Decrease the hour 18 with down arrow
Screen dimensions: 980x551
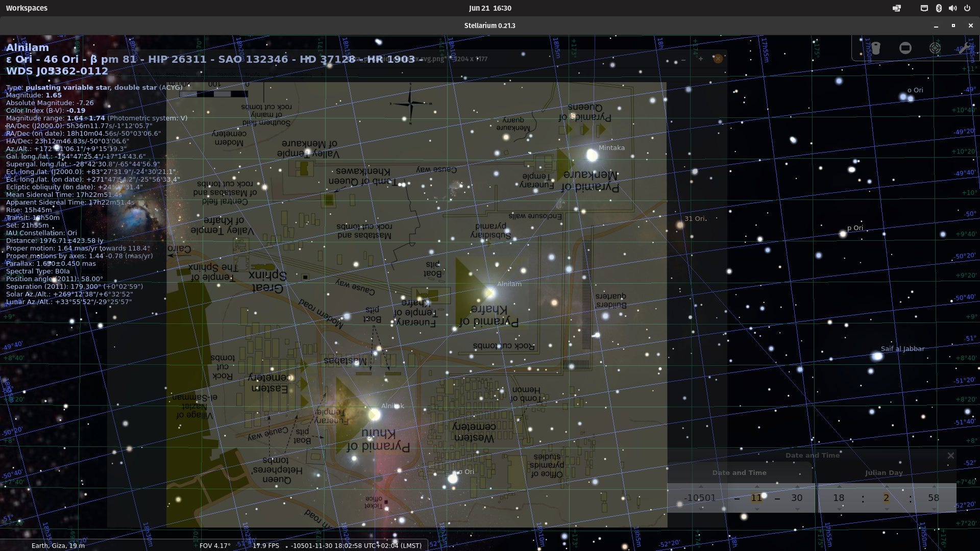pos(839,509)
